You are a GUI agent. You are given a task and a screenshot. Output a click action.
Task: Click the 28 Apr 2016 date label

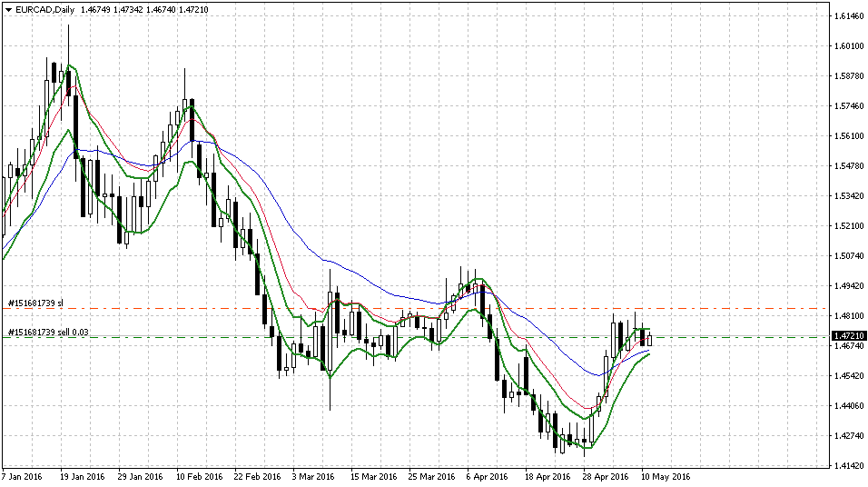point(606,476)
